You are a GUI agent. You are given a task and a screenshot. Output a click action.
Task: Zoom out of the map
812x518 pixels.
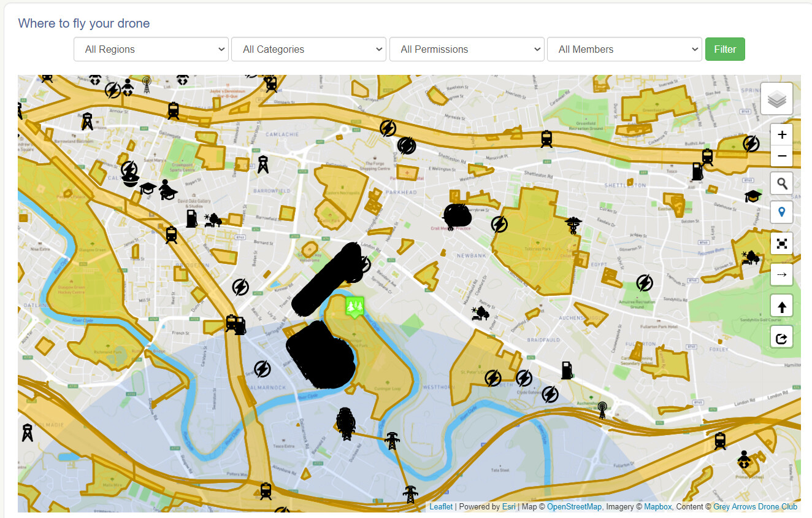tap(781, 157)
